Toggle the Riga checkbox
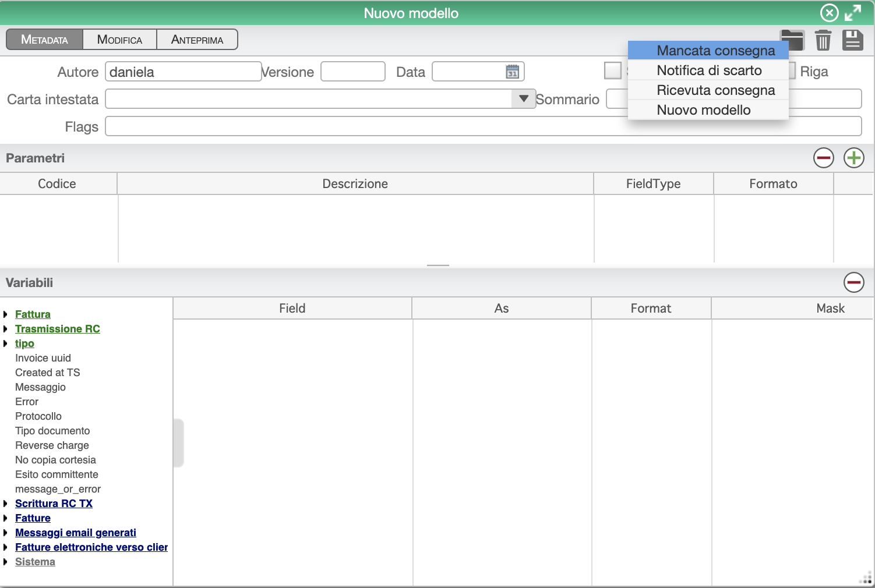Viewport: 875px width, 588px height. click(x=792, y=70)
